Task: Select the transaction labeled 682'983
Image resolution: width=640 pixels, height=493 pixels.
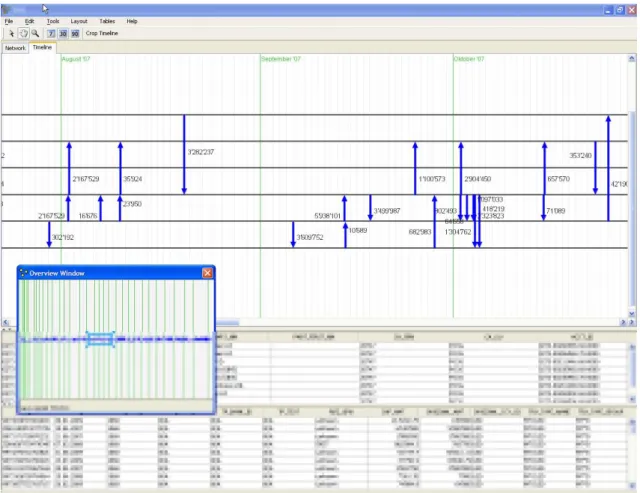Action: point(434,222)
